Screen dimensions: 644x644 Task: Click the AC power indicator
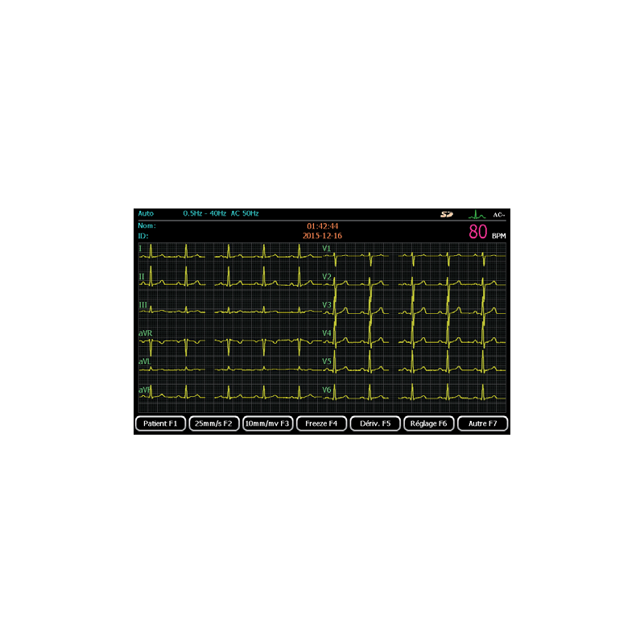pos(499,215)
